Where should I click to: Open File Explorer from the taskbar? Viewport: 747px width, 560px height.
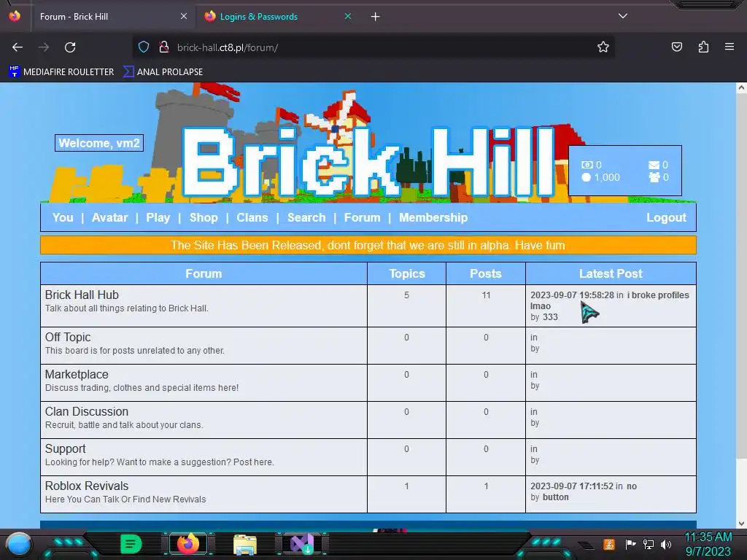click(x=245, y=544)
